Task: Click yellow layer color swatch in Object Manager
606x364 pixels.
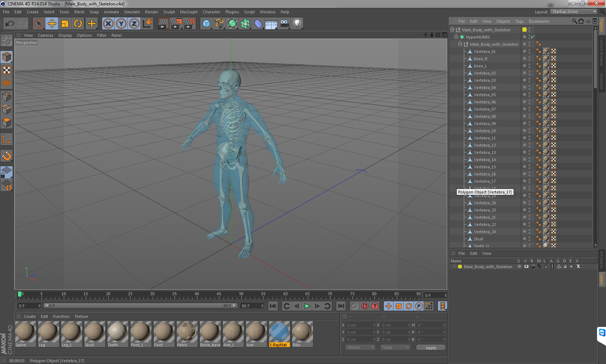Action: coord(524,30)
